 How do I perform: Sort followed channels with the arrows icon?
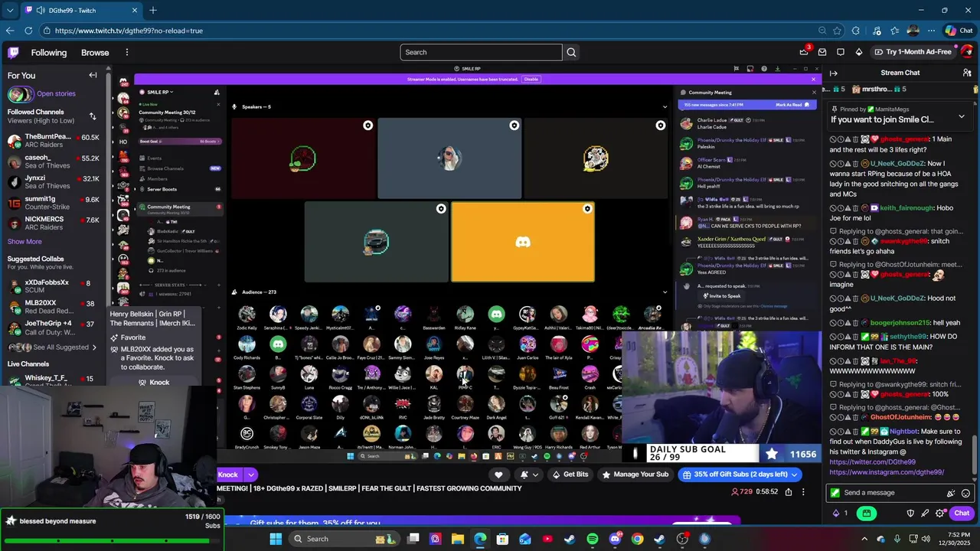(x=93, y=116)
